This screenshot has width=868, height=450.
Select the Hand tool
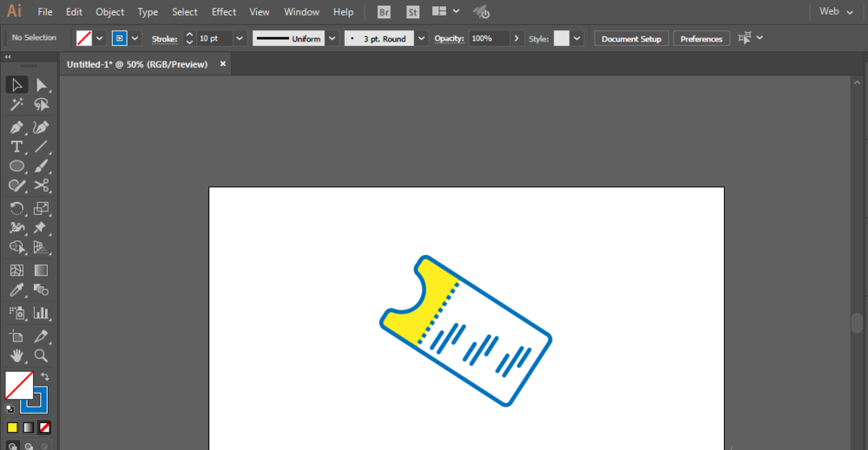16,355
